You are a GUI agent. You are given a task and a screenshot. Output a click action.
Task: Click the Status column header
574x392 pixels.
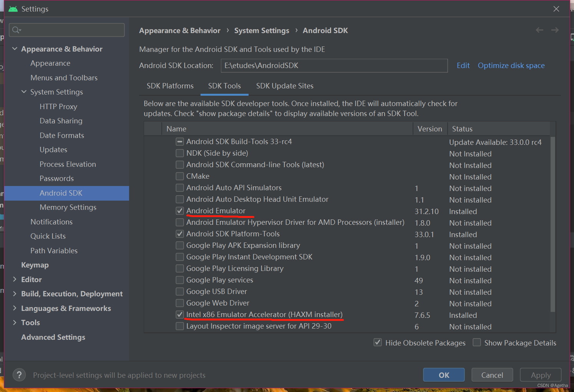click(499, 129)
